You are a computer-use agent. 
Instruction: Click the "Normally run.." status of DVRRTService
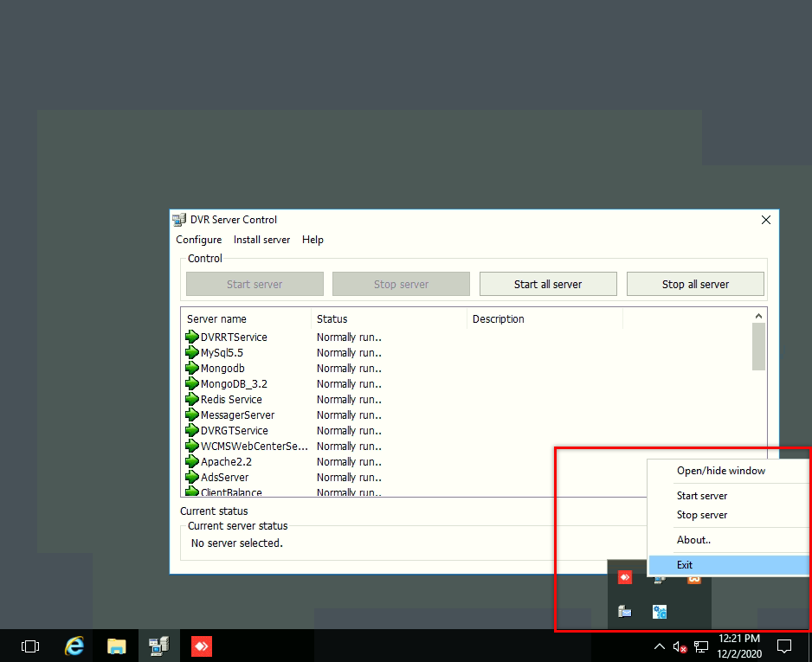point(349,337)
